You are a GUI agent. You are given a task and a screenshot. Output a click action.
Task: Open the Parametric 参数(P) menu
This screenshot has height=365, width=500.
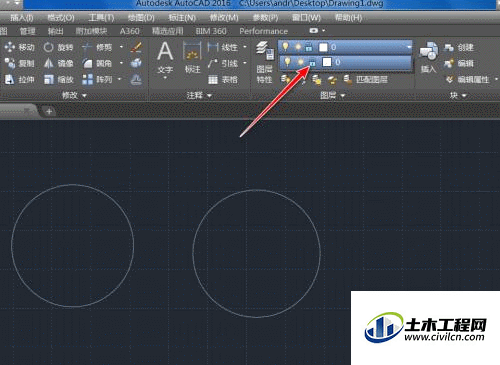click(x=265, y=18)
